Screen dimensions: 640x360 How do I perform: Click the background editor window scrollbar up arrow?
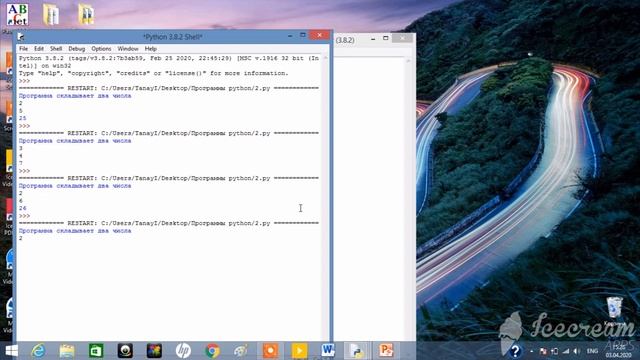[408, 61]
